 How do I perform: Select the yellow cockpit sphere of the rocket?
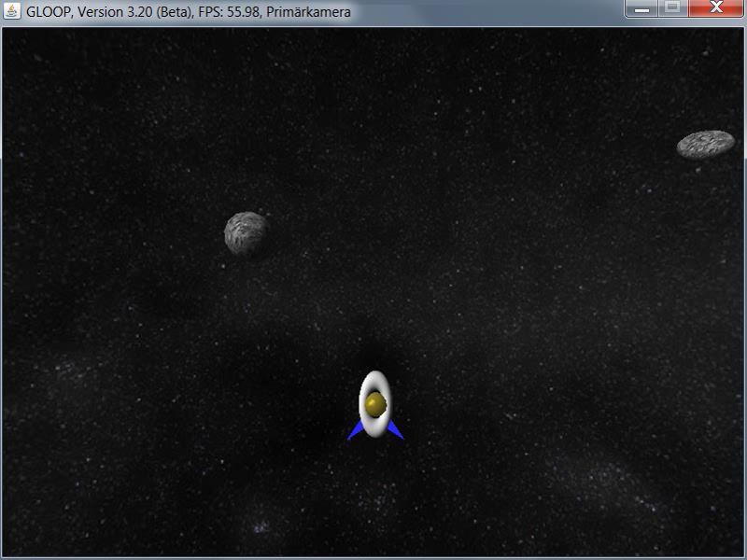point(375,403)
